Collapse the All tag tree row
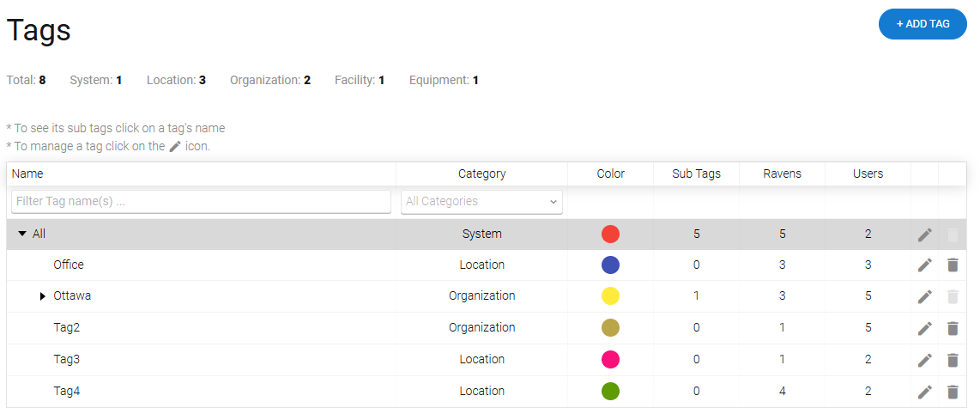980x420 pixels. (22, 234)
